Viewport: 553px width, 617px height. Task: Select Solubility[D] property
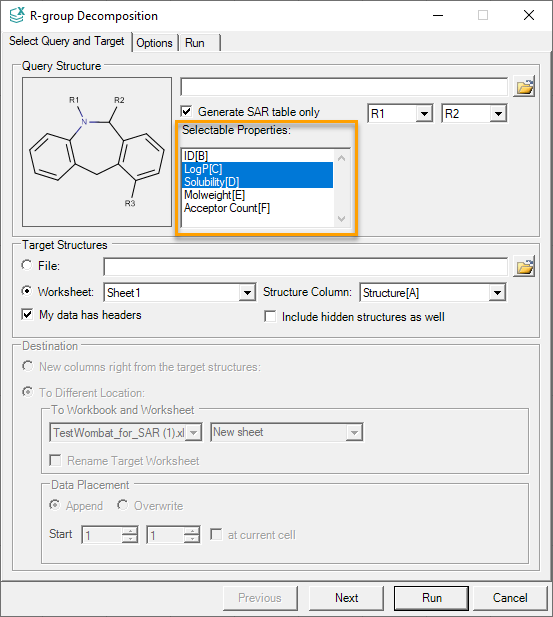point(258,182)
